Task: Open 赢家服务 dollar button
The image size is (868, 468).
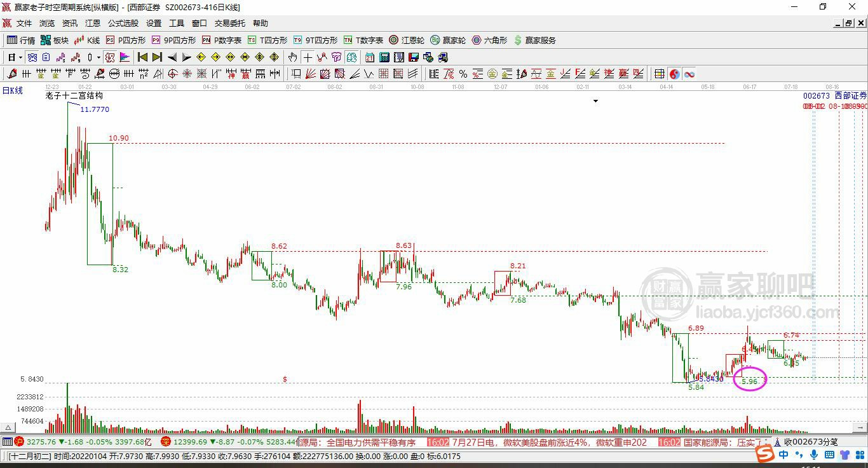Action: 535,40
